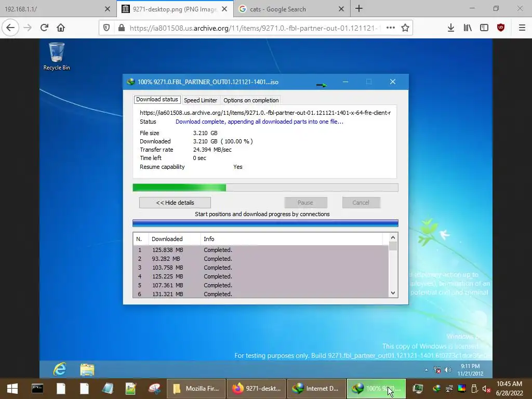Viewport: 532px width, 399px height.
Task: Click the padlock site info icon
Action: tap(121, 28)
